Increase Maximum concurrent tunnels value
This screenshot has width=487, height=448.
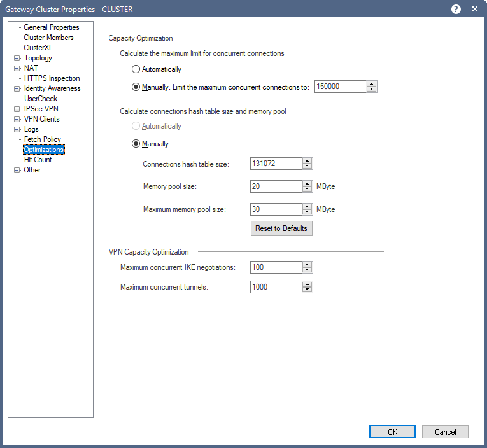coord(307,284)
